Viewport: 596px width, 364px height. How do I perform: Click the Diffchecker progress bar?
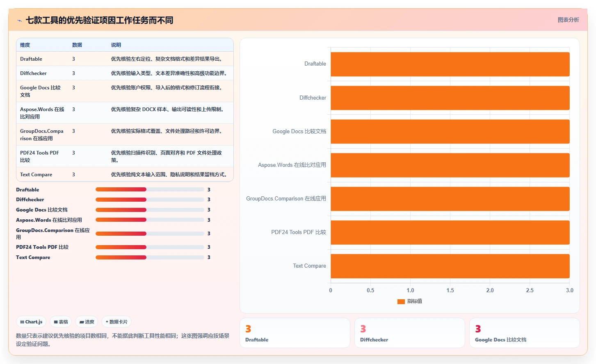click(x=150, y=200)
